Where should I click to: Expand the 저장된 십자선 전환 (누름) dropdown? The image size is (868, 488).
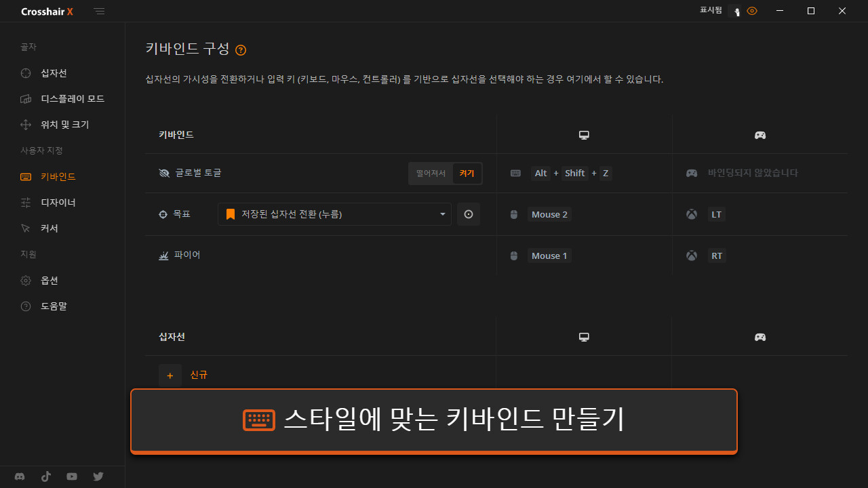click(334, 214)
